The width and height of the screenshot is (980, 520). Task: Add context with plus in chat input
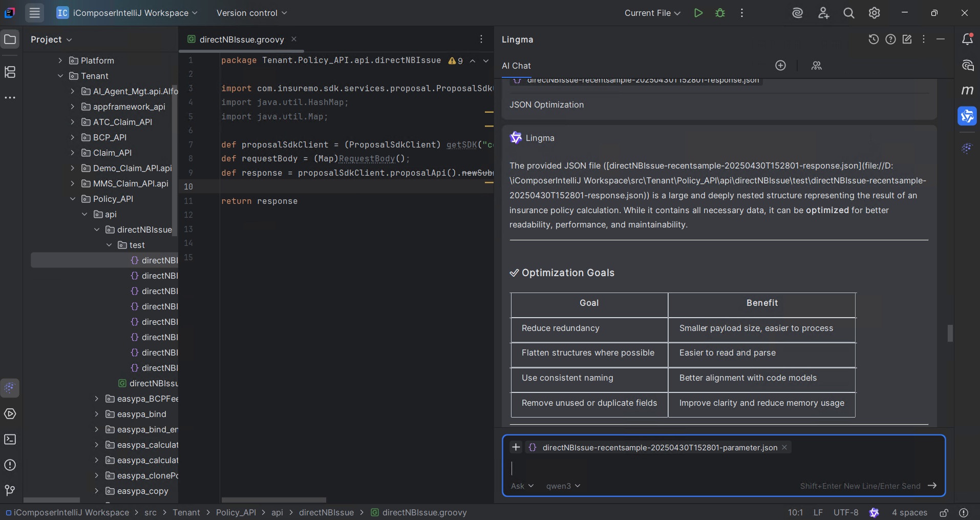(x=516, y=447)
